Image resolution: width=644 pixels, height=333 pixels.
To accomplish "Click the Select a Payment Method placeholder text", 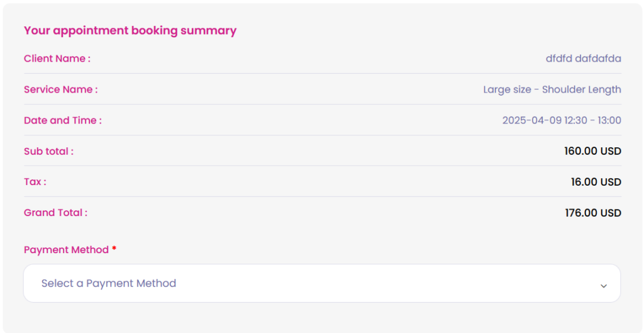I will tap(109, 283).
